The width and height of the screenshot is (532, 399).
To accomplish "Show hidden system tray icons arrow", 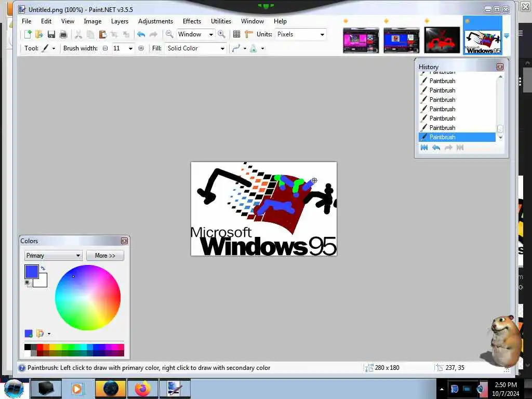I will pos(442,389).
